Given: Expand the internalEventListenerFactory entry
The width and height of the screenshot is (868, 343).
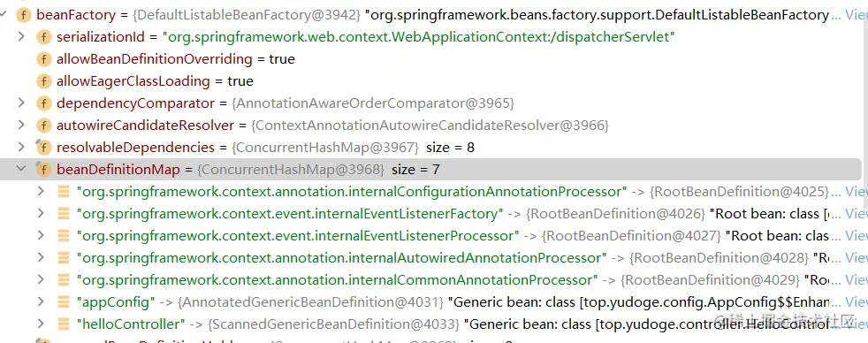Looking at the screenshot, I should [41, 214].
